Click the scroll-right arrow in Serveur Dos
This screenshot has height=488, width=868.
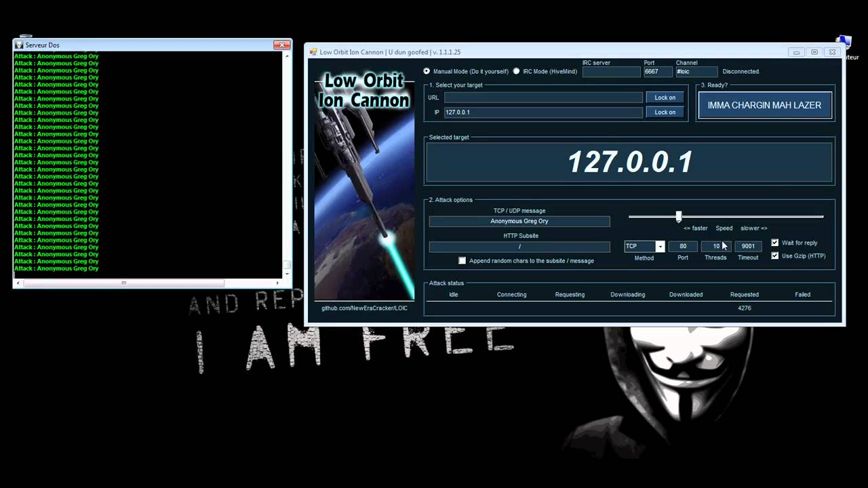[x=277, y=283]
